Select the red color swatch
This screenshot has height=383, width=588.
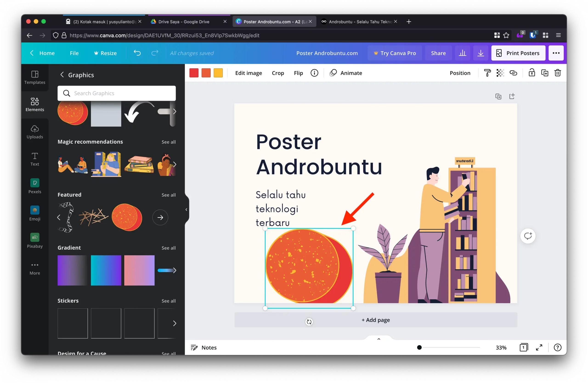[194, 73]
